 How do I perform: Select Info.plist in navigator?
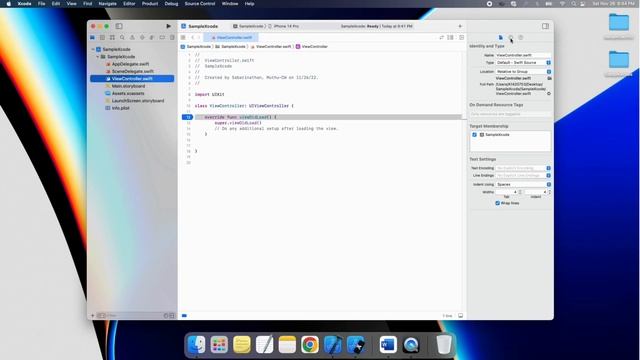coord(120,108)
